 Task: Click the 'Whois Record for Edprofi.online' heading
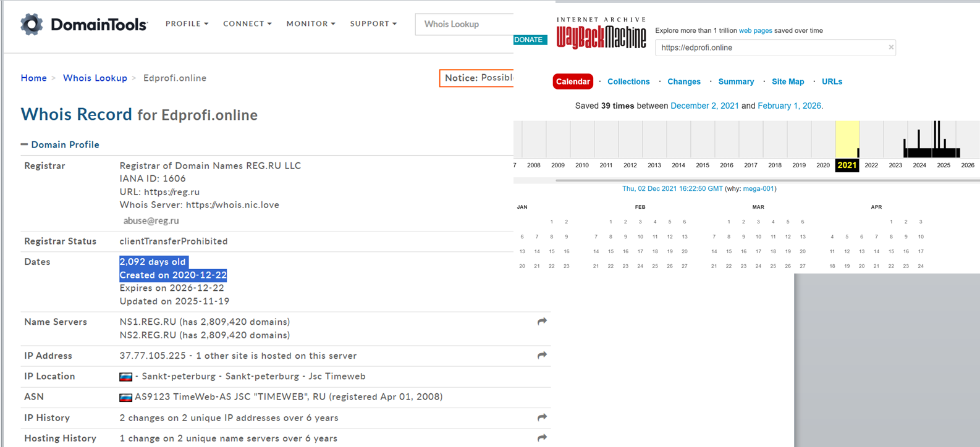[139, 115]
